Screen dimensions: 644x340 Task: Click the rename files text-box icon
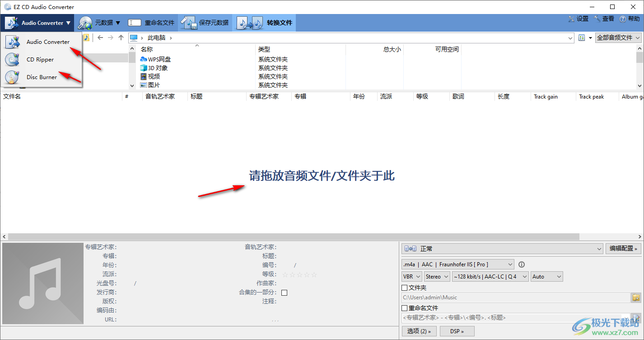coord(135,23)
